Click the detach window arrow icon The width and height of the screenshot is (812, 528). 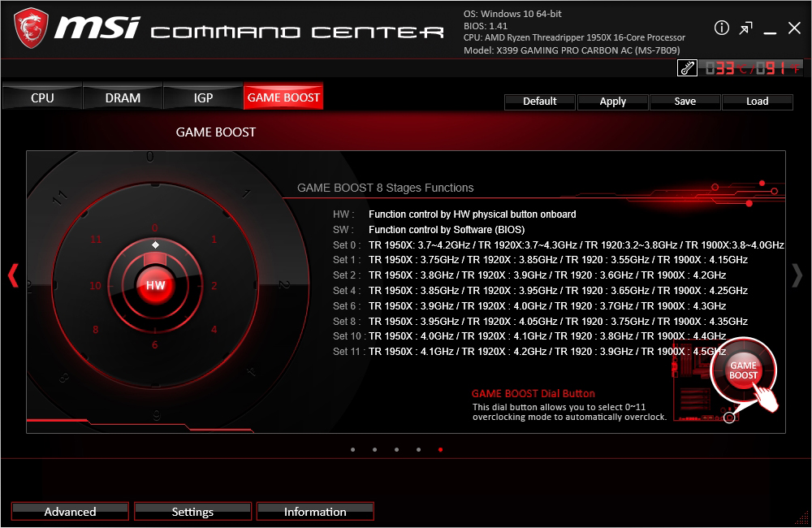tap(745, 28)
